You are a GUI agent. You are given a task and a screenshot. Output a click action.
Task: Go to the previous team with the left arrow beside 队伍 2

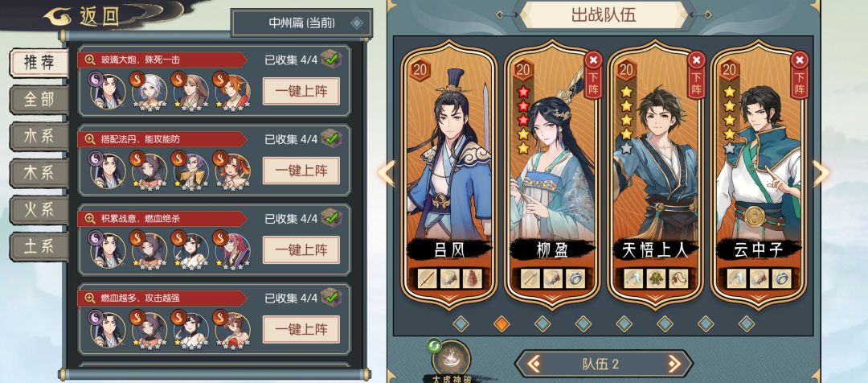coord(534,364)
